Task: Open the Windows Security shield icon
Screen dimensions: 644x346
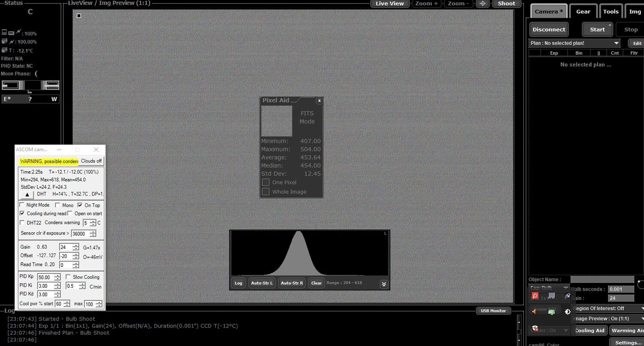Action: 535,328
